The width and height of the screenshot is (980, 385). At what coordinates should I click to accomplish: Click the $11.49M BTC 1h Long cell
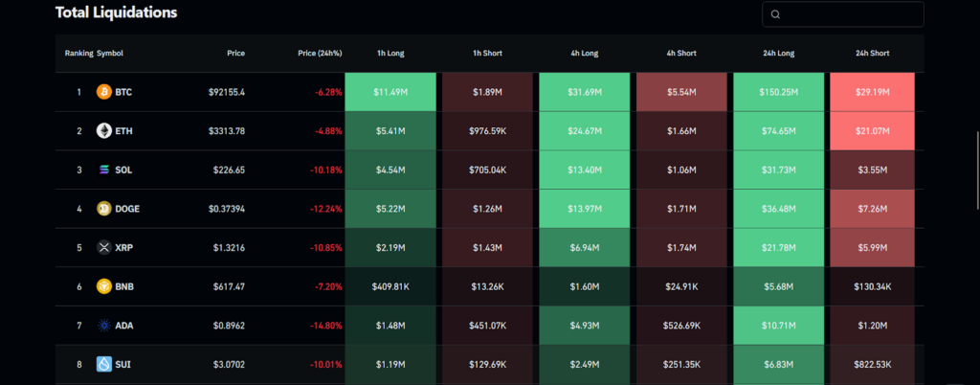(390, 92)
